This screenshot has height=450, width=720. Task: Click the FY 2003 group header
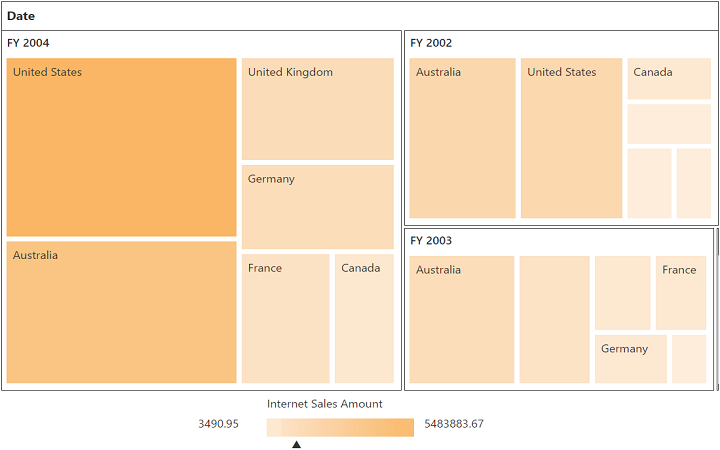431,241
